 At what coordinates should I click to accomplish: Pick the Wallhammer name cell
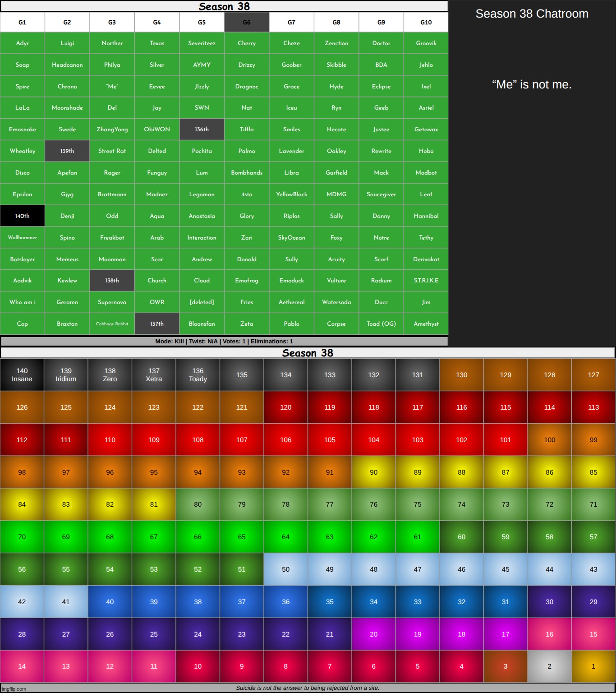[22, 237]
